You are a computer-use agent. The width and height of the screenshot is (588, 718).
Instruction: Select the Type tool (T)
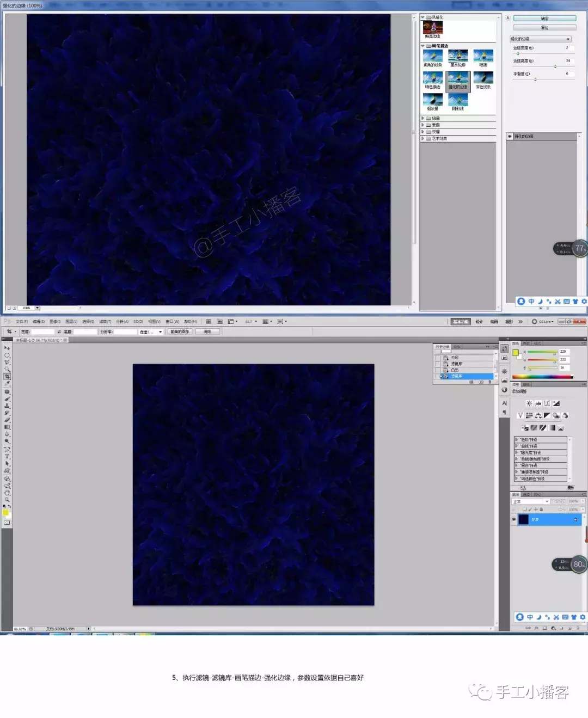click(x=7, y=457)
